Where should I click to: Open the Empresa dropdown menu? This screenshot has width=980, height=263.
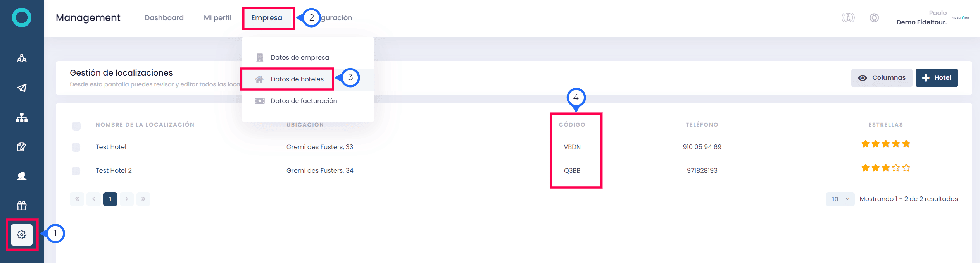(267, 18)
